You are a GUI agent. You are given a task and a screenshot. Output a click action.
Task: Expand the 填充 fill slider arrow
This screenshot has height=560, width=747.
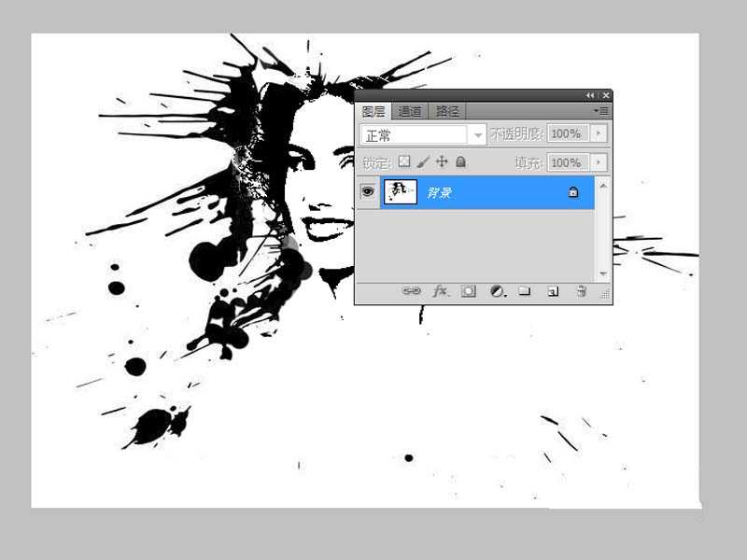(599, 162)
